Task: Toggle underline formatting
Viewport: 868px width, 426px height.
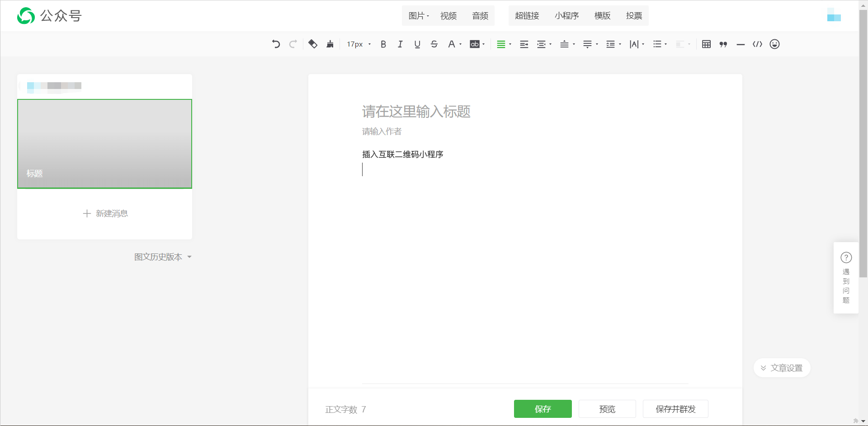Action: coord(417,44)
